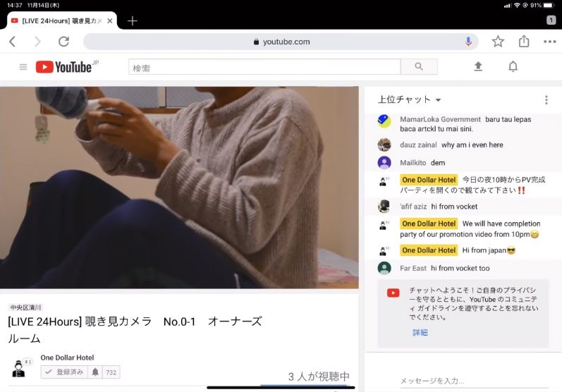The width and height of the screenshot is (562, 392).
Task: Click the Far East username
Action: tap(413, 268)
